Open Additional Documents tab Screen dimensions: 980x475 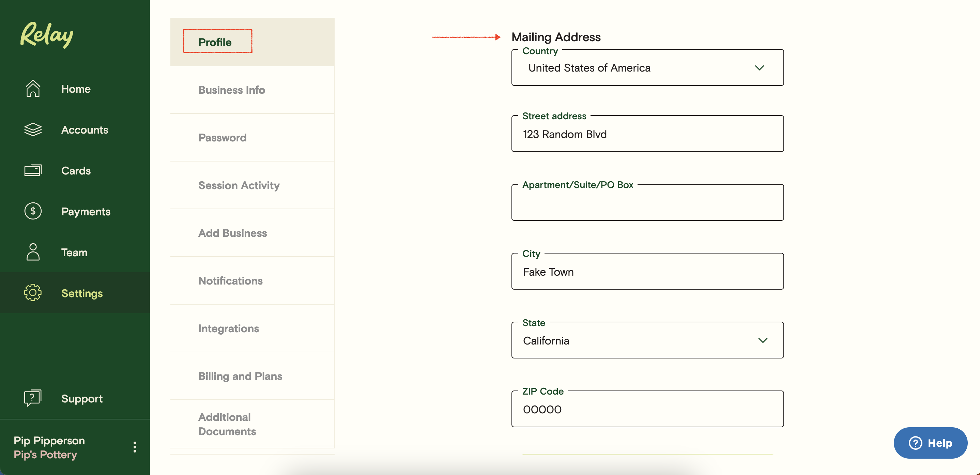pos(252,424)
